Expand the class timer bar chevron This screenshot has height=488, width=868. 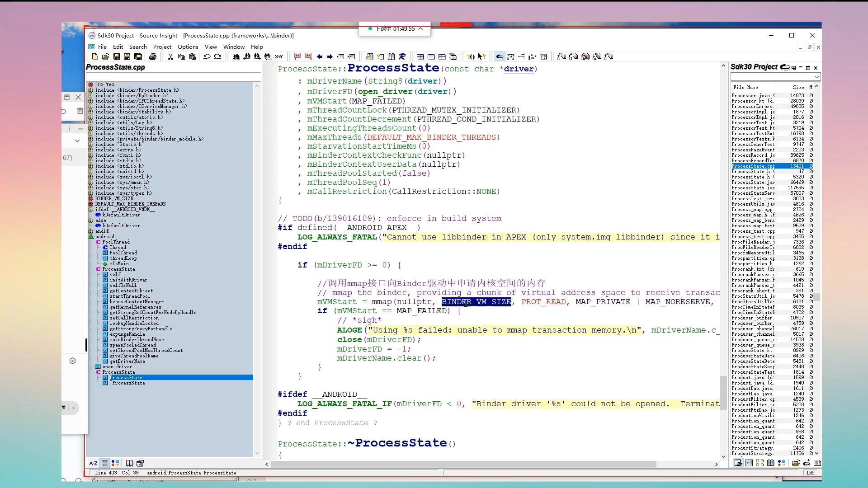coord(420,28)
